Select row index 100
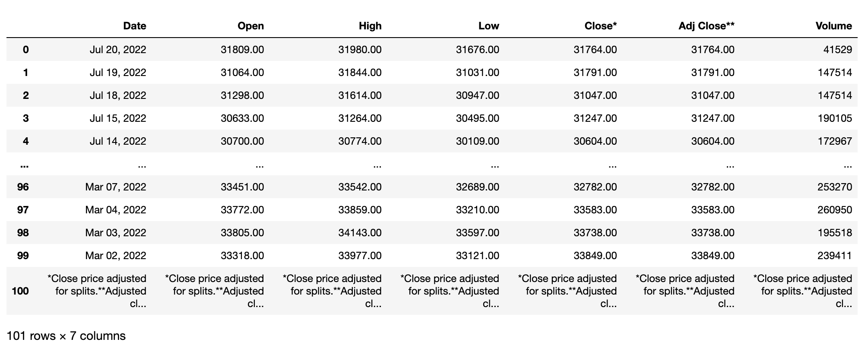Viewport: 868px width, 355px height. pyautogui.click(x=20, y=291)
